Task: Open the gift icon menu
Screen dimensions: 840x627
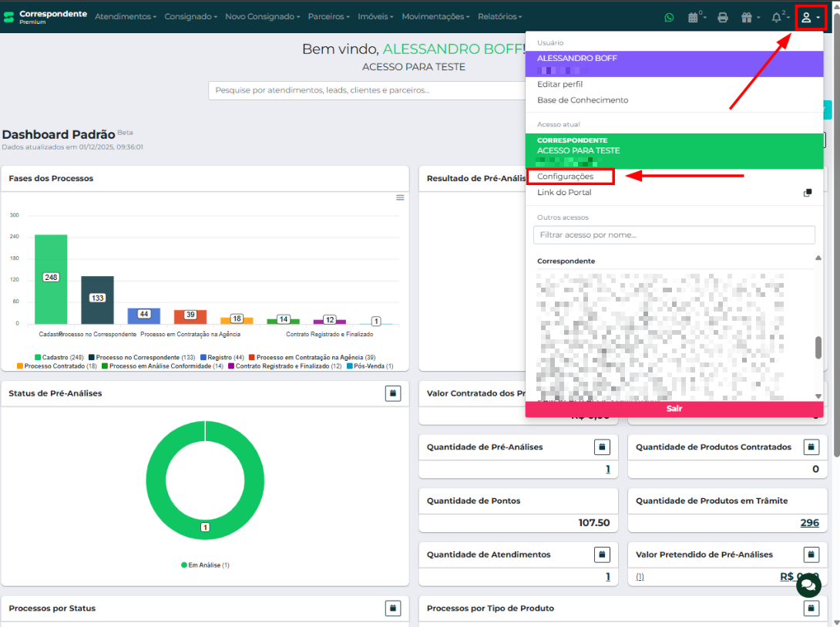Action: [748, 17]
